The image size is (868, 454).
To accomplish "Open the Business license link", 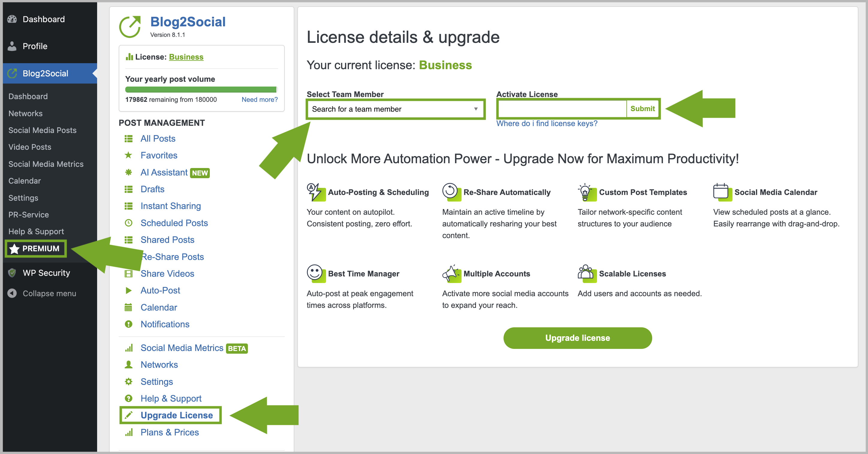I will (x=186, y=57).
